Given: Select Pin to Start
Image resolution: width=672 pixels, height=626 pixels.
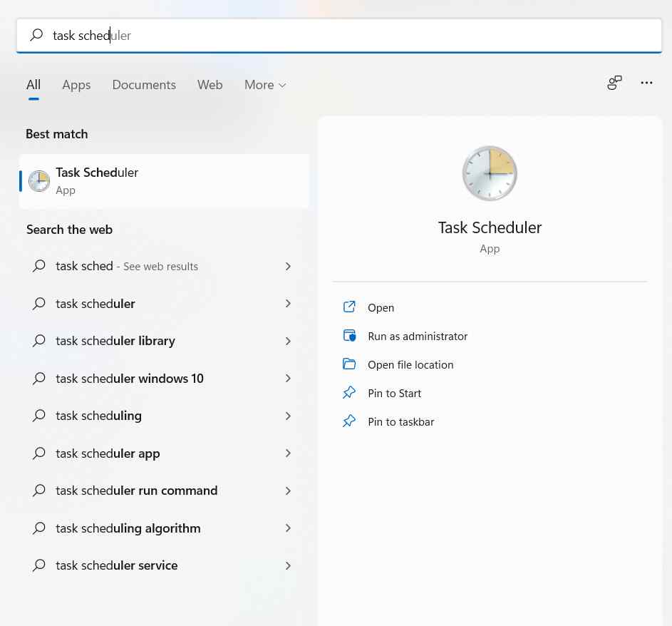Looking at the screenshot, I should [x=394, y=393].
